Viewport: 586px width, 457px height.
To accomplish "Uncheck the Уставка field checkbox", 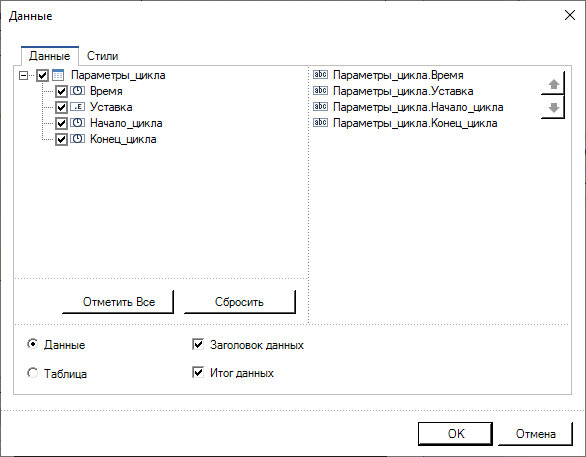I will (x=61, y=108).
